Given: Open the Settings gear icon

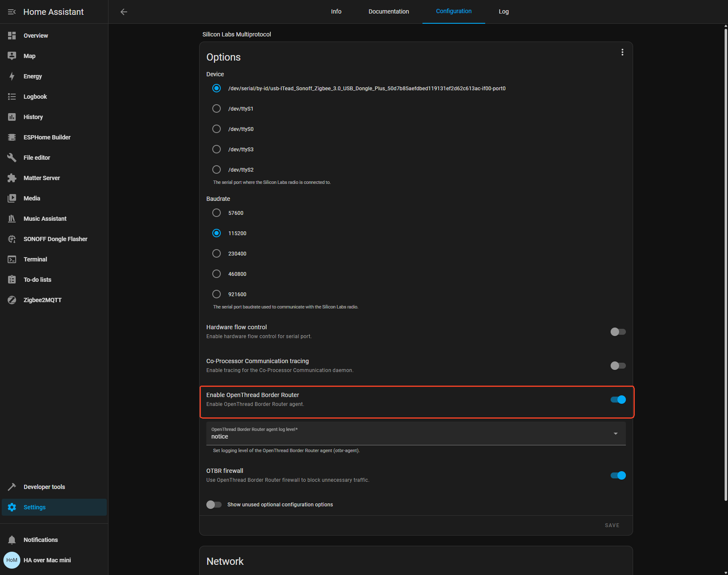Looking at the screenshot, I should point(12,507).
